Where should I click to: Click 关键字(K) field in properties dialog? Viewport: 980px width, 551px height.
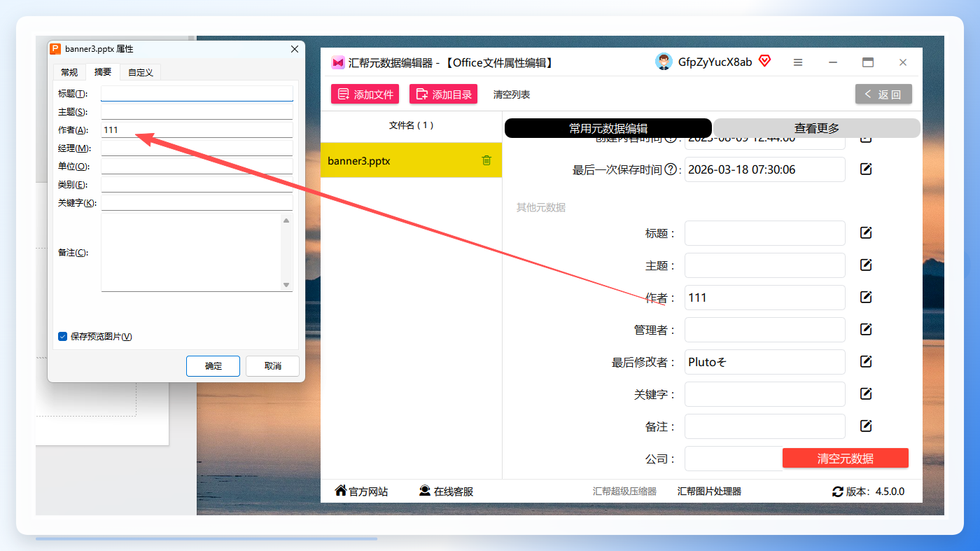pyautogui.click(x=197, y=202)
